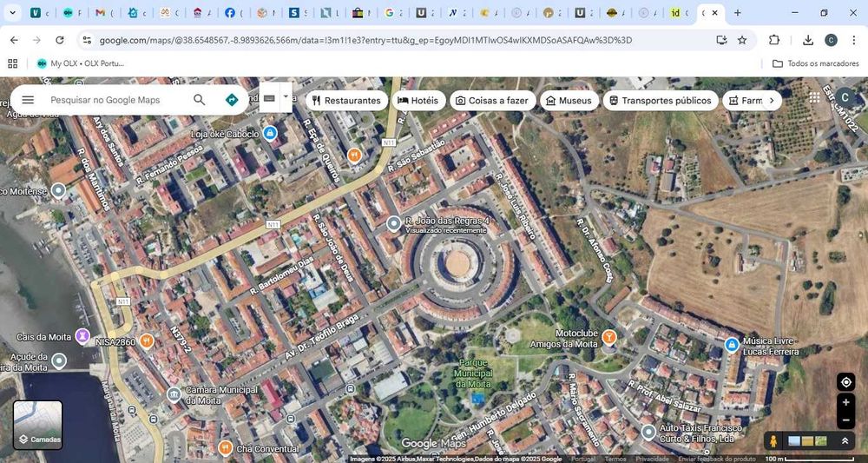This screenshot has width=868, height=463.
Task: Open the browser tab list dropdown
Action: [x=13, y=13]
